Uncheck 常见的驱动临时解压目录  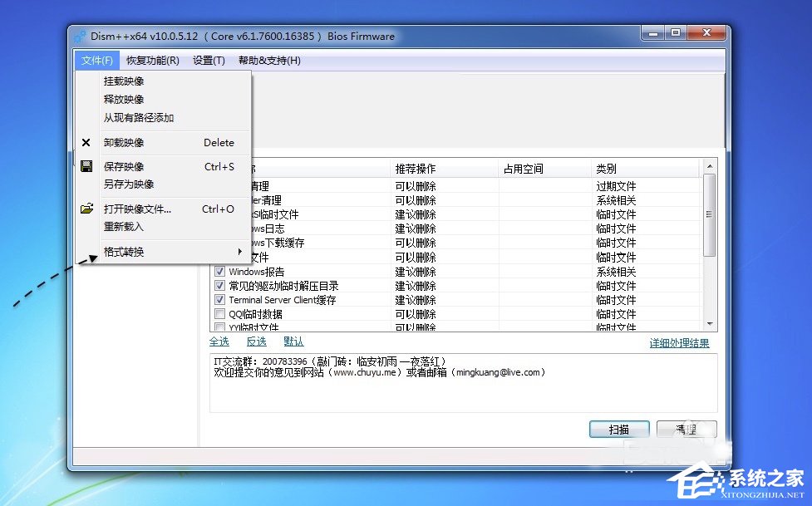220,286
